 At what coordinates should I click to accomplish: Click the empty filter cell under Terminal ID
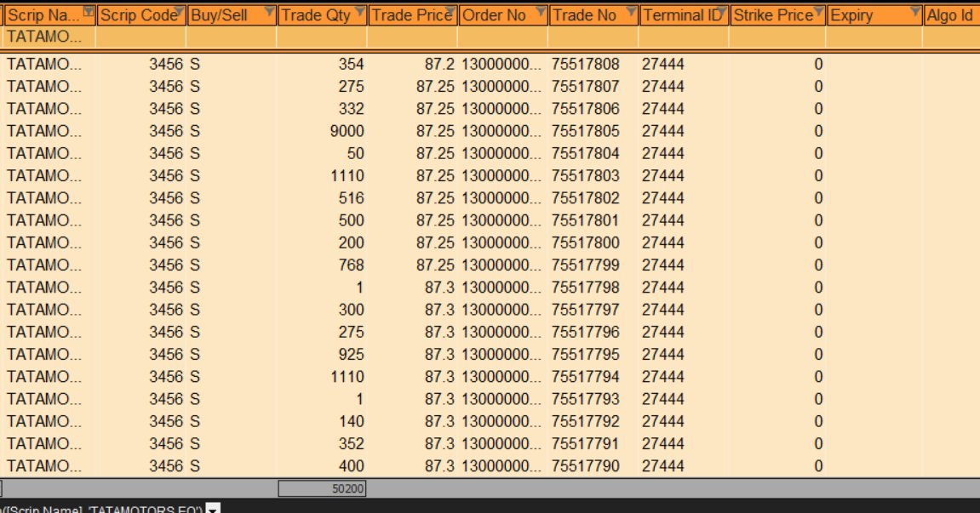685,37
